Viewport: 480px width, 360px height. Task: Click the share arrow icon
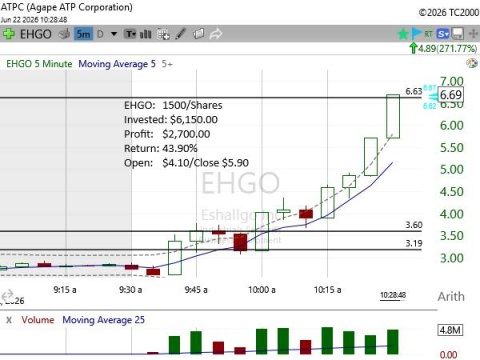pyautogui.click(x=216, y=34)
